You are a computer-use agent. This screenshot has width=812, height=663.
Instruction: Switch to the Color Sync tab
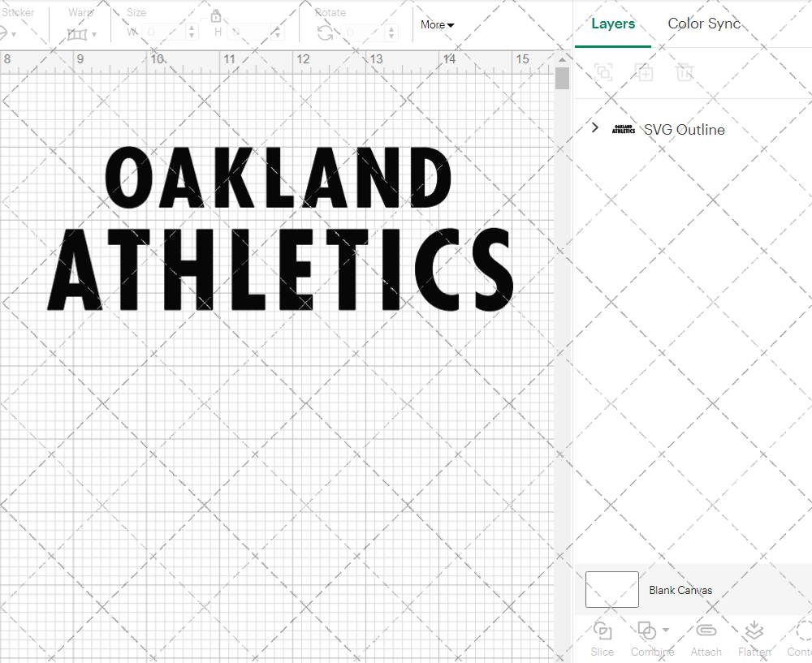pos(704,24)
